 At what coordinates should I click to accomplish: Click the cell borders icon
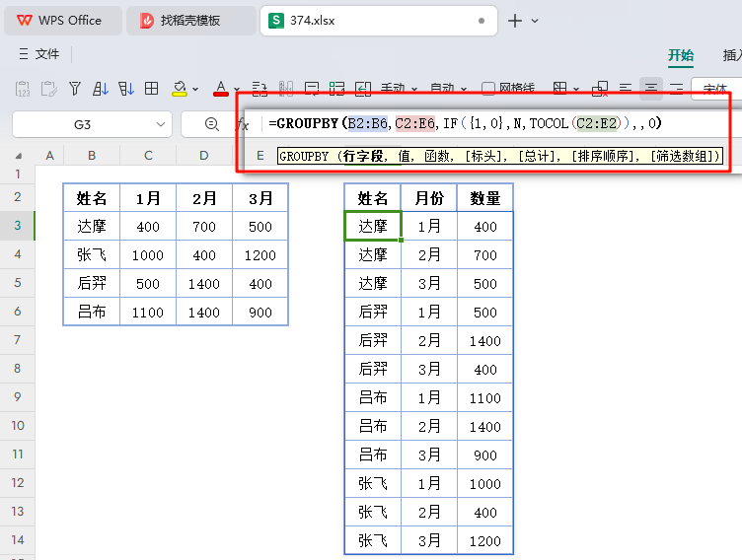(559, 89)
